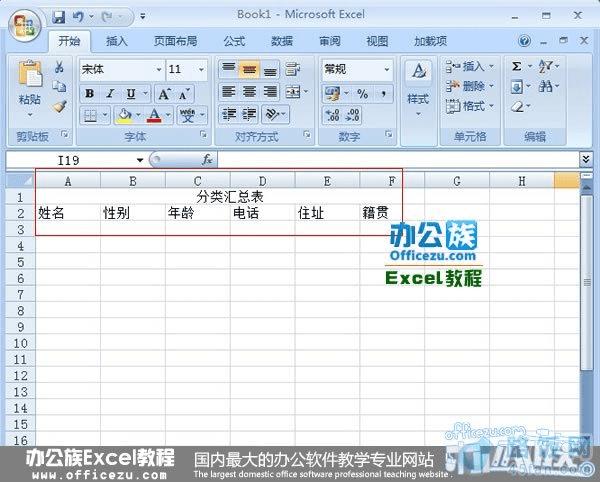Screen dimensions: 600x482
Task: Open Excel help question mark
Action: (525, 41)
